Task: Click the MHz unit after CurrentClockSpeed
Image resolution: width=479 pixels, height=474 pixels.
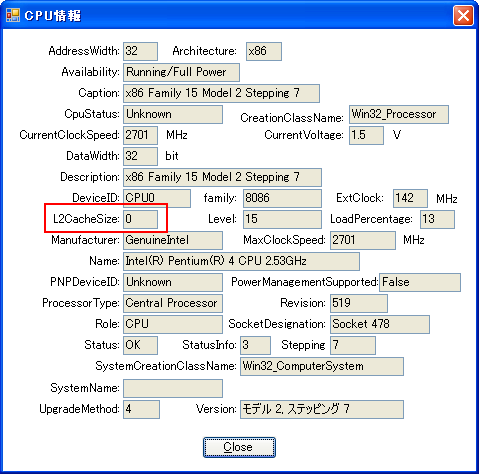Action: [177, 135]
